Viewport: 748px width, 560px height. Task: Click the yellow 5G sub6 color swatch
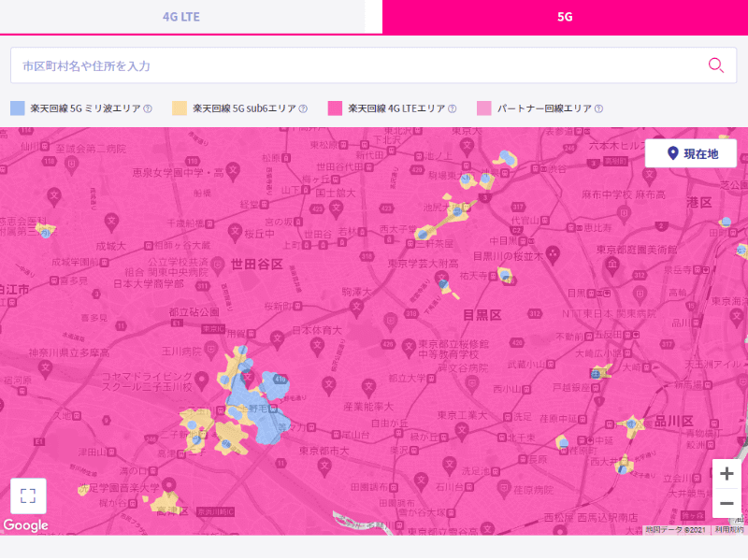(x=180, y=108)
